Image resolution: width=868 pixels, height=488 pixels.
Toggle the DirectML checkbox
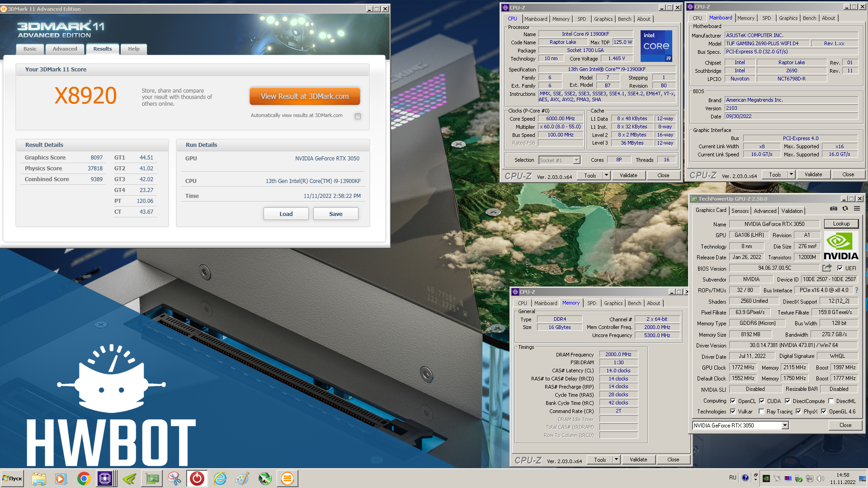tap(831, 401)
